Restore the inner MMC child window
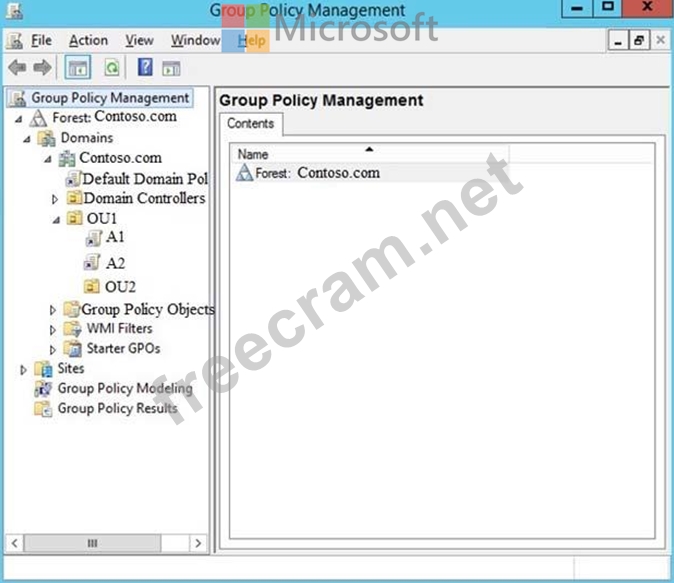 (639, 41)
